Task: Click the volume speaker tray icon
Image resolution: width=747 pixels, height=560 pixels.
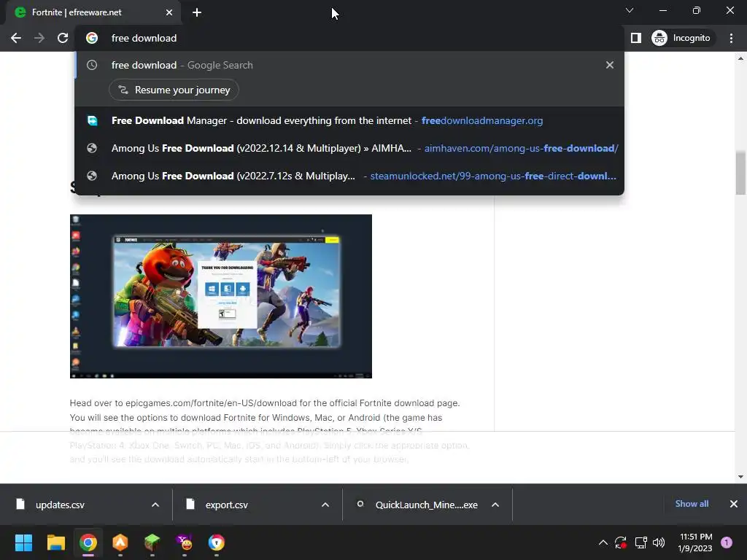Action: [x=659, y=542]
